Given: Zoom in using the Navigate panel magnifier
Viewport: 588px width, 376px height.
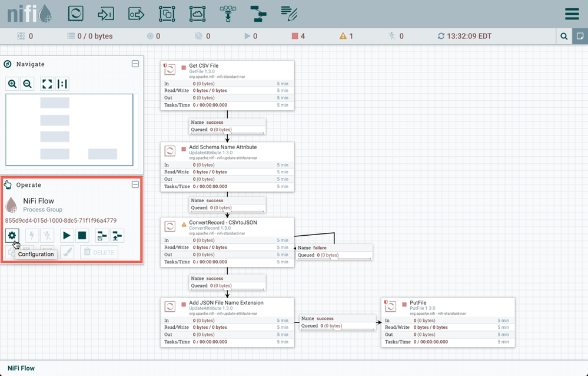Looking at the screenshot, I should [x=12, y=84].
